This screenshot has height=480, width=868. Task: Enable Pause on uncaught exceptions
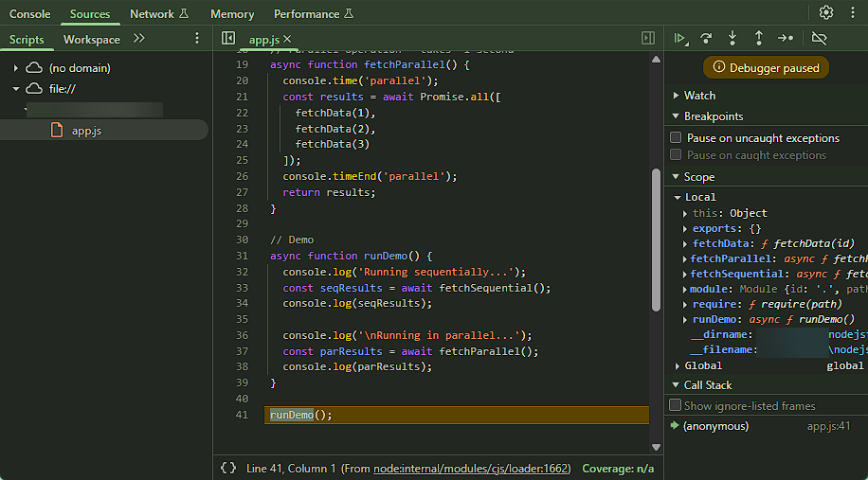676,138
